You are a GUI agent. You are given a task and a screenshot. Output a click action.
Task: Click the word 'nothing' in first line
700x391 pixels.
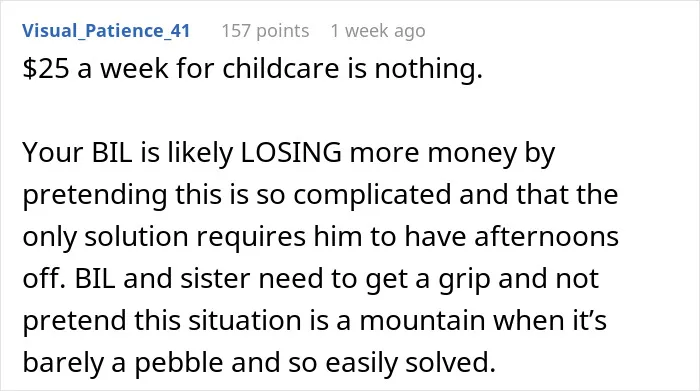tap(429, 69)
